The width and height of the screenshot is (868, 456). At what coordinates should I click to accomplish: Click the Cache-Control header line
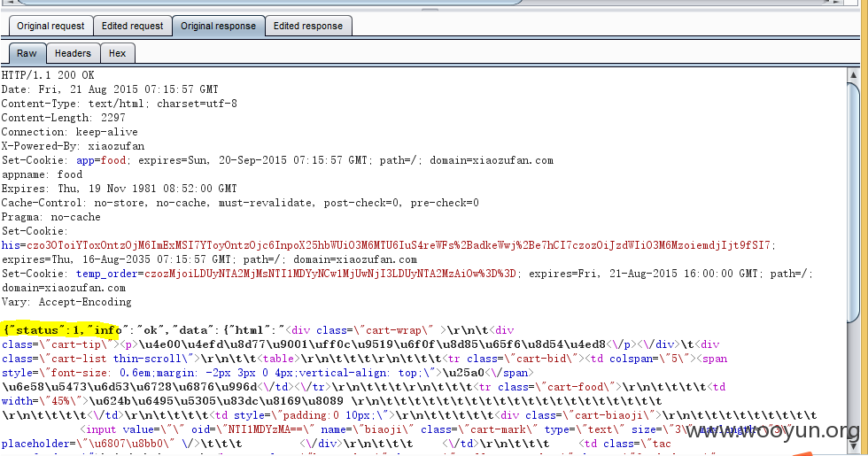(240, 203)
